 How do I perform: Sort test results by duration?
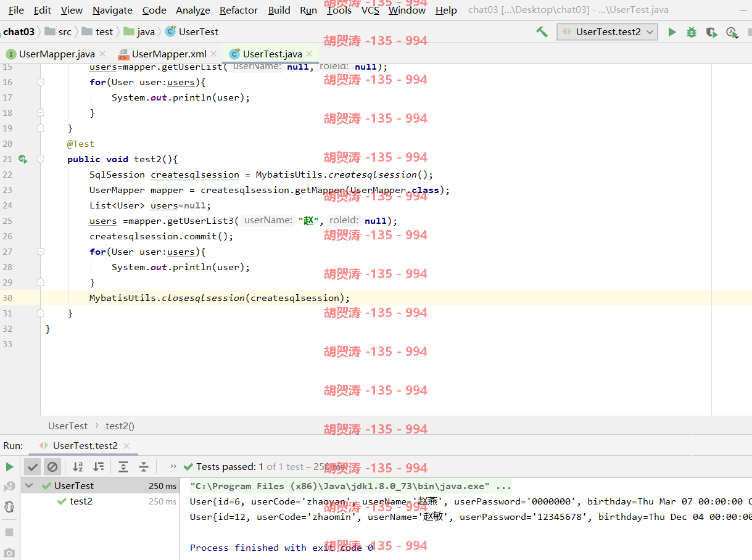[x=98, y=467]
